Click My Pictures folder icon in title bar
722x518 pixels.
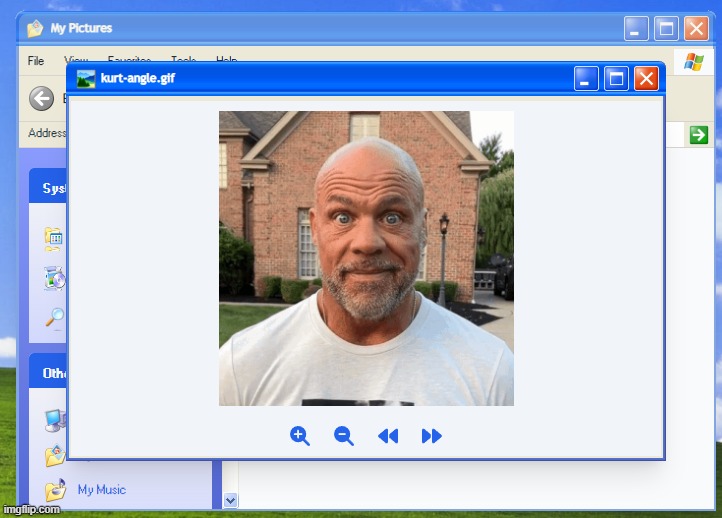click(35, 29)
